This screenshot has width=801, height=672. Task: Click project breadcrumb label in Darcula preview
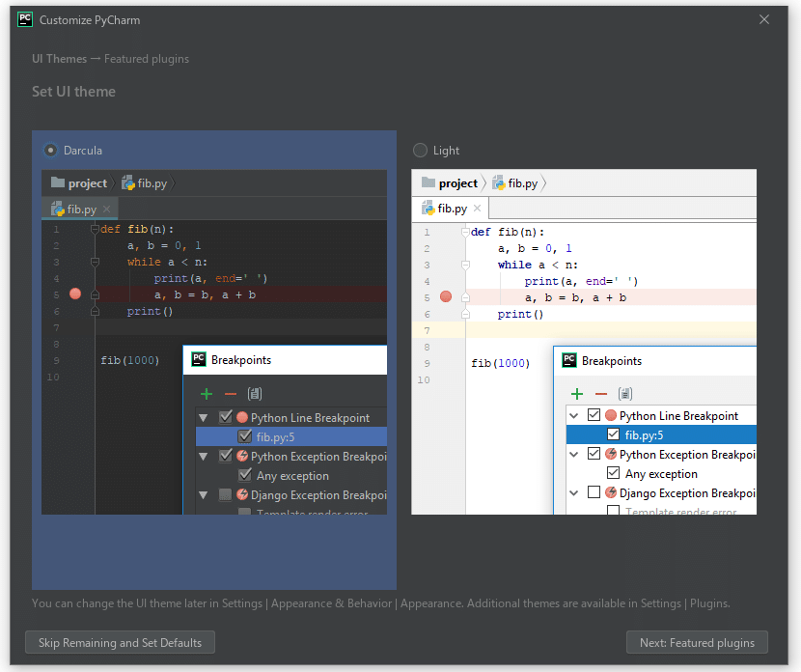(x=88, y=183)
